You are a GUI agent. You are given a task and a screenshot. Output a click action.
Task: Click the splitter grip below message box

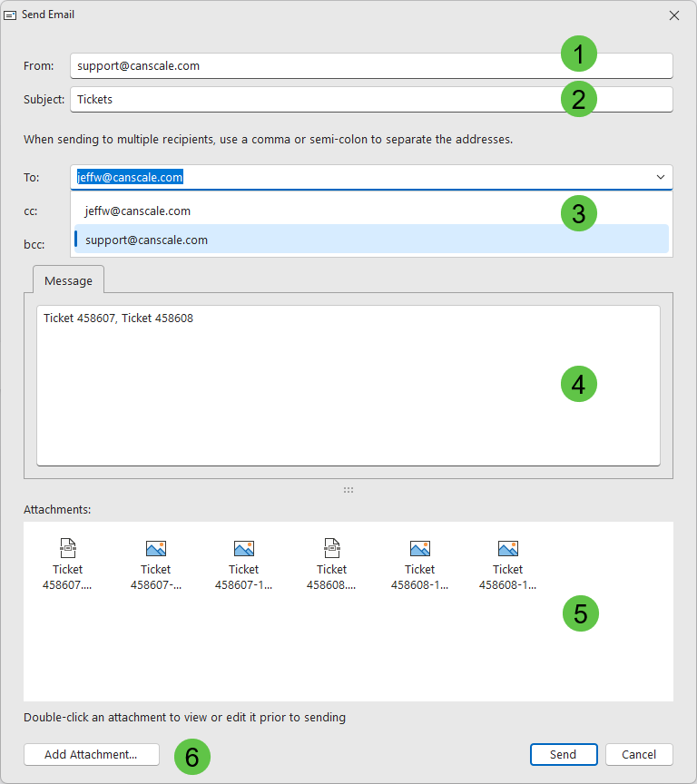(348, 490)
